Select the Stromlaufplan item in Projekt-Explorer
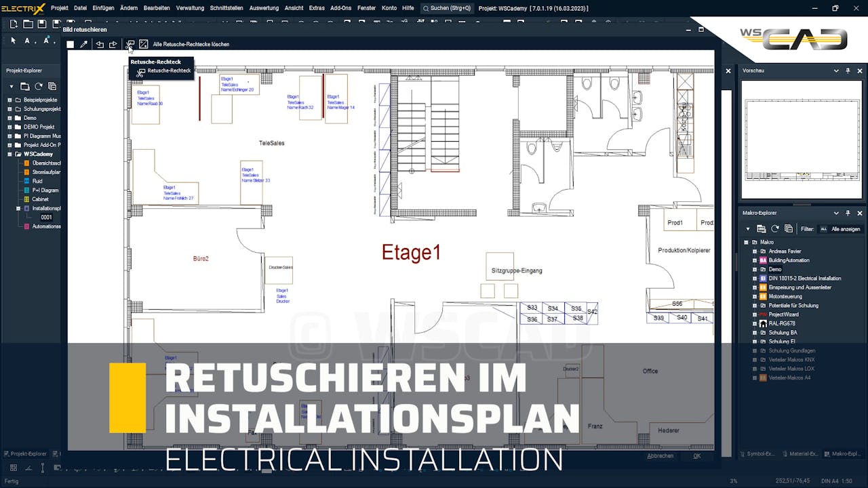The width and height of the screenshot is (868, 488). (41, 171)
